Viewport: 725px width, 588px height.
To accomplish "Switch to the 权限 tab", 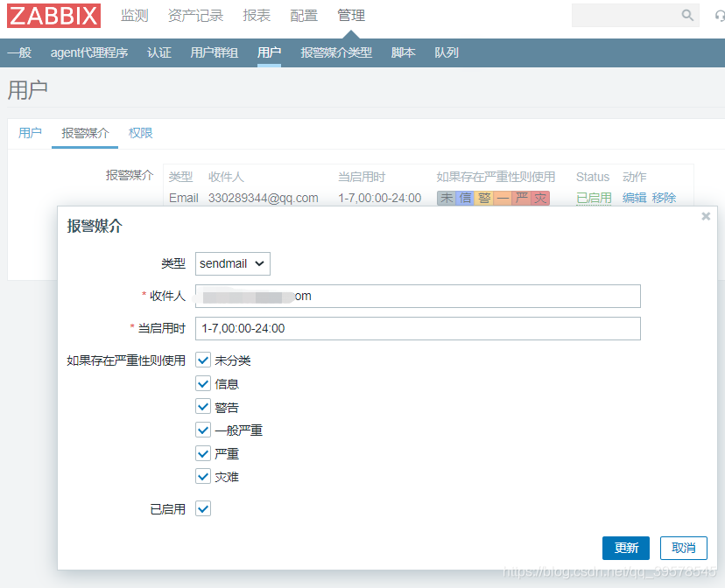I will point(140,133).
